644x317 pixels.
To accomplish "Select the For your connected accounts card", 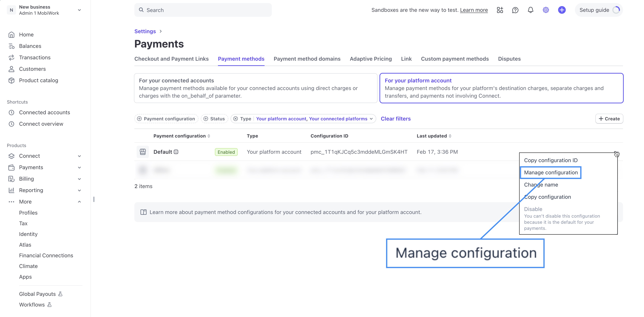I will coord(255,88).
